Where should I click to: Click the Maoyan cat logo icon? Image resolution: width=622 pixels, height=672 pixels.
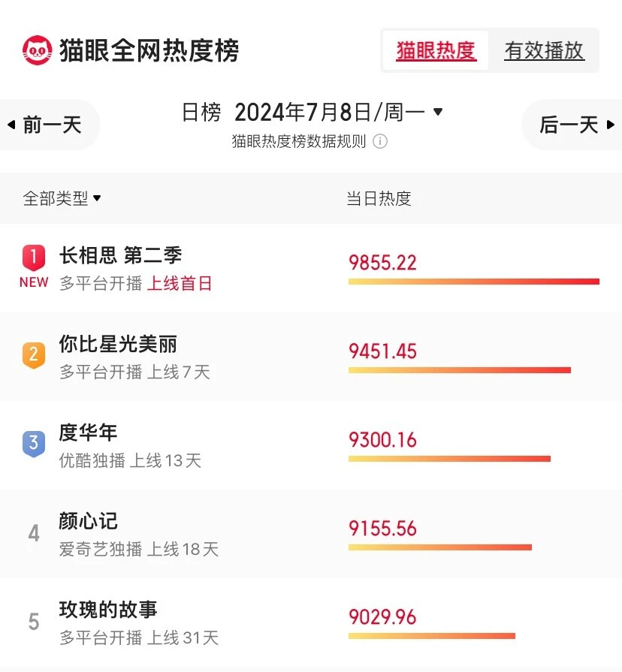pos(37,50)
